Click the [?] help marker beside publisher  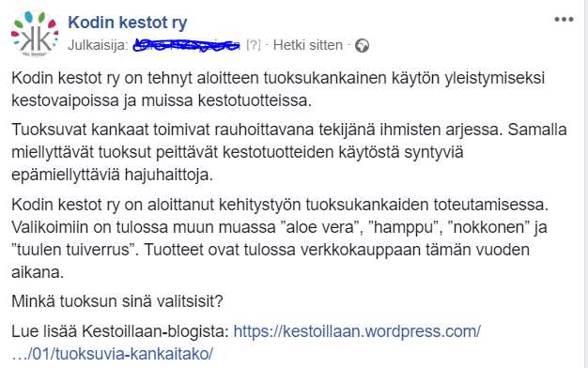pos(254,45)
